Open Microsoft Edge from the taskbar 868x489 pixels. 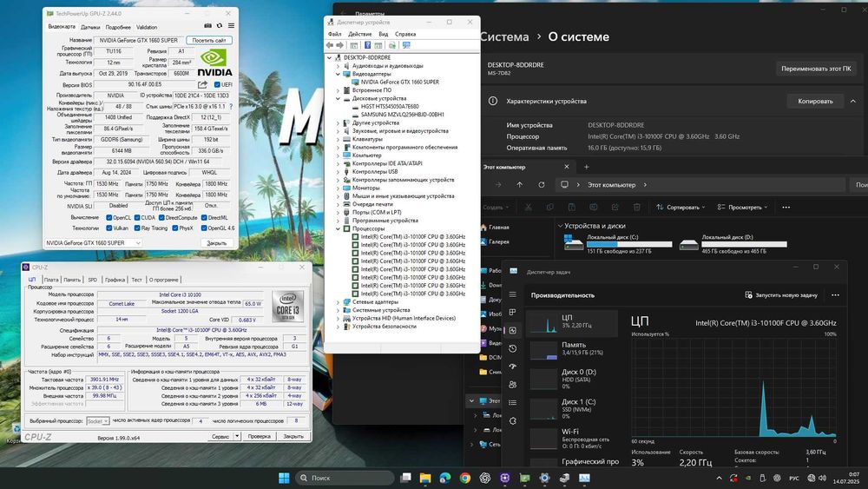tap(445, 478)
